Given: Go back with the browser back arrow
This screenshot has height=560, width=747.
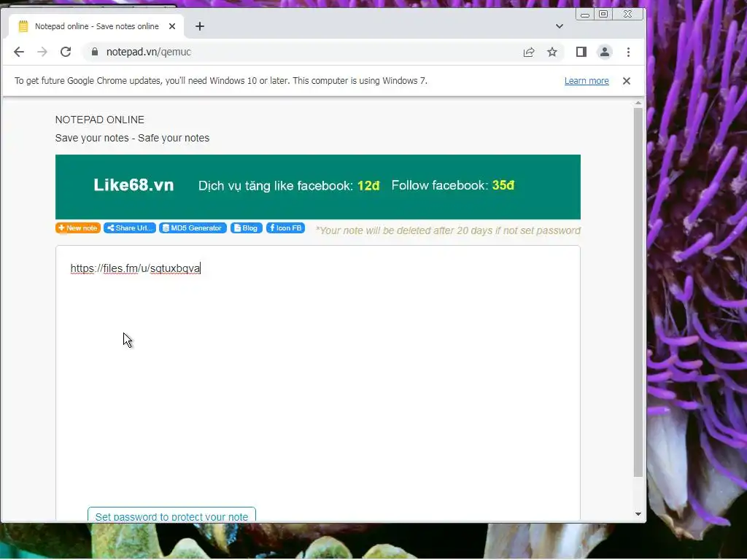Looking at the screenshot, I should pos(19,52).
